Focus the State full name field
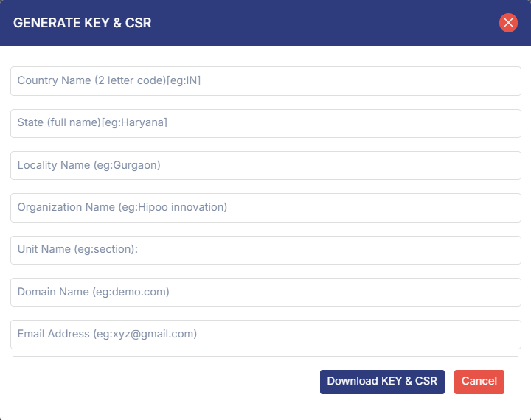Viewport: 531px width, 420px height. (265, 123)
